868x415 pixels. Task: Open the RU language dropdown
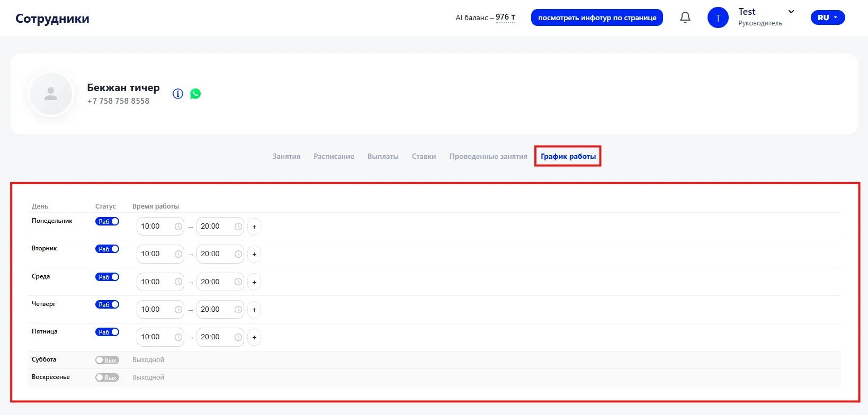[828, 17]
